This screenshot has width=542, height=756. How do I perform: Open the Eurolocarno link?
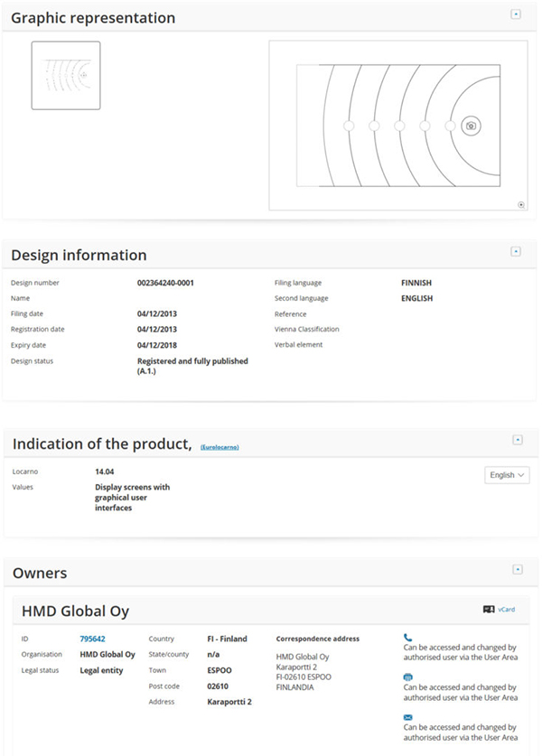[220, 447]
